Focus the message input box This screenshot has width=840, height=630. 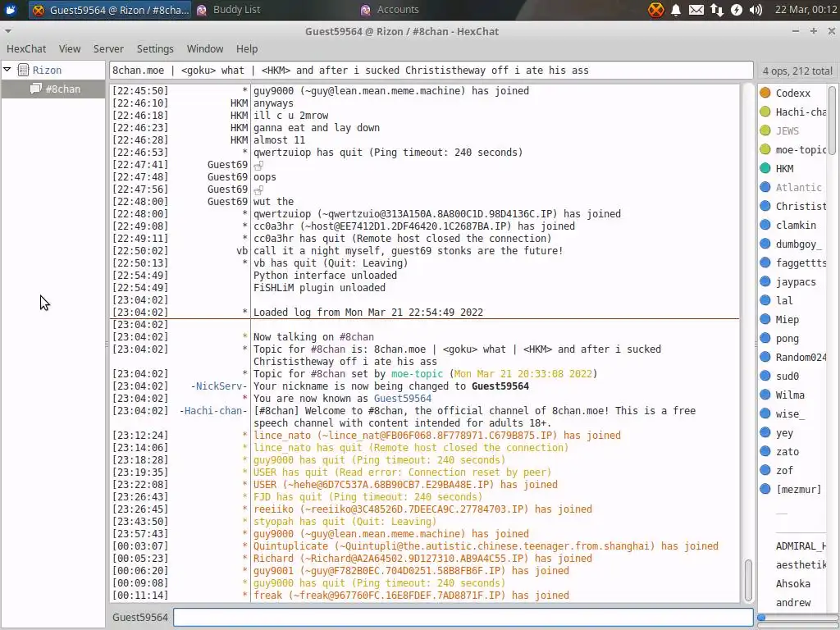pyautogui.click(x=463, y=617)
